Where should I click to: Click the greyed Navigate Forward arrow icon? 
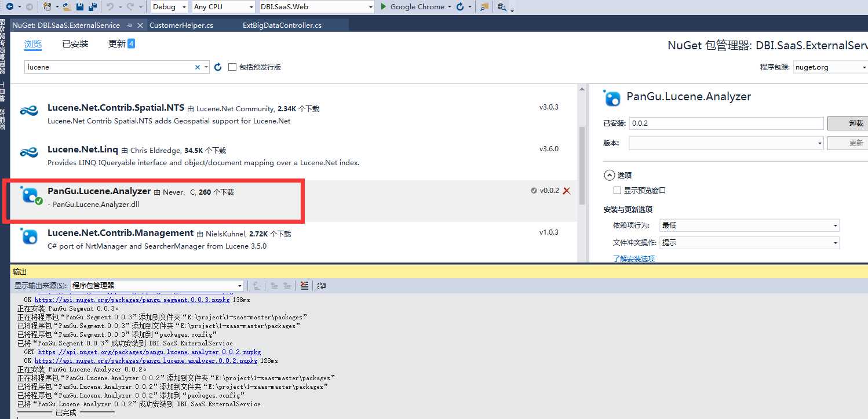point(29,6)
